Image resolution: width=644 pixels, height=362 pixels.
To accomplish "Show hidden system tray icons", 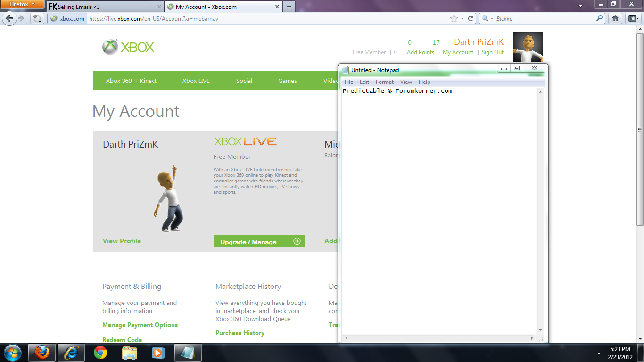I will pos(599,353).
